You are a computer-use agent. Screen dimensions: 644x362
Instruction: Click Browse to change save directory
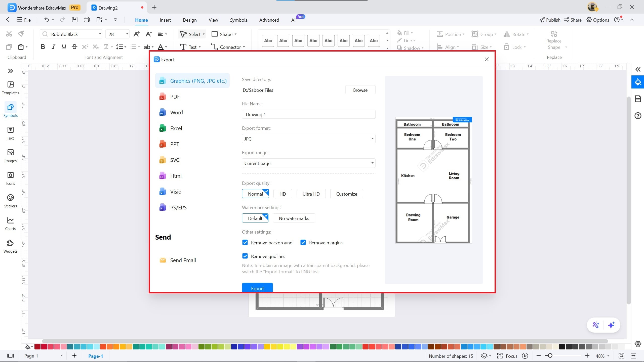[360, 90]
